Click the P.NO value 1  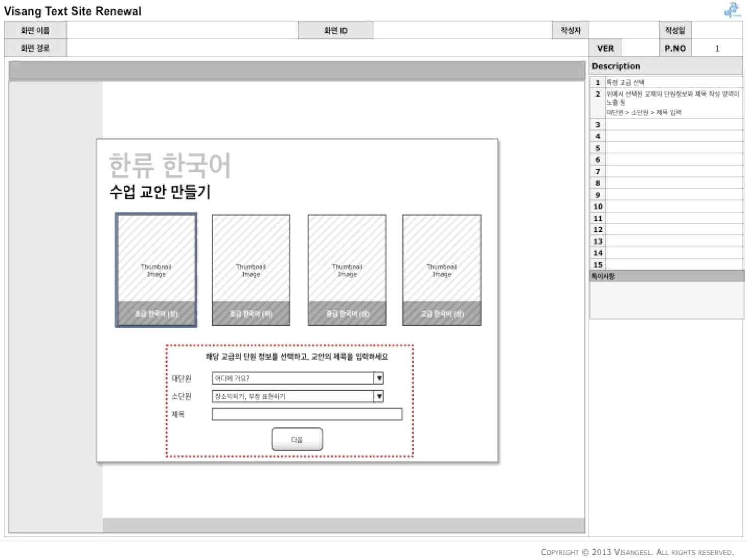click(717, 48)
